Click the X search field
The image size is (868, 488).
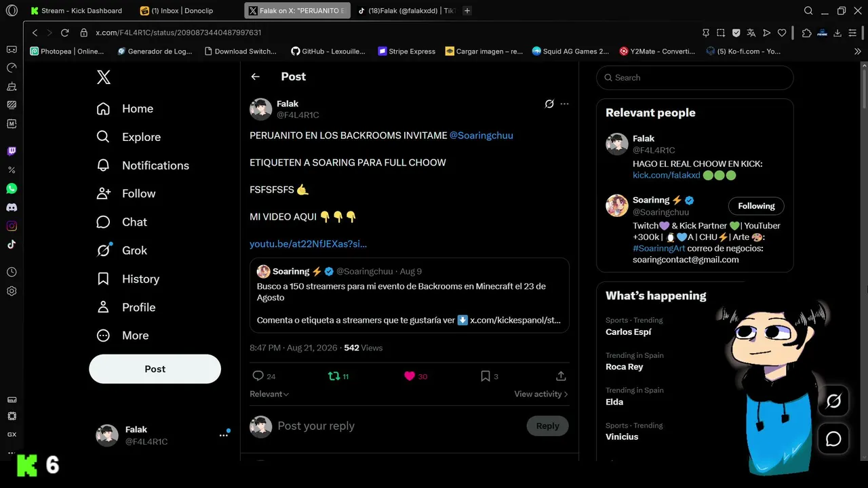click(694, 78)
